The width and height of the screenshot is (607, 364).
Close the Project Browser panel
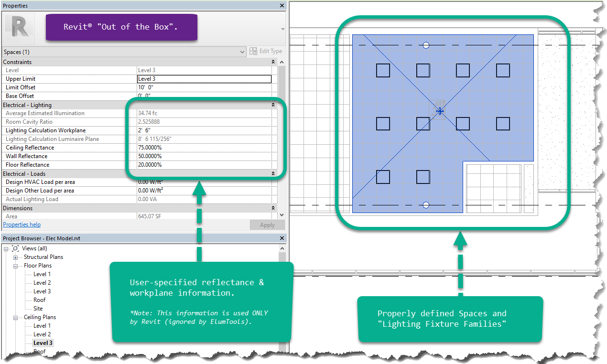click(282, 238)
